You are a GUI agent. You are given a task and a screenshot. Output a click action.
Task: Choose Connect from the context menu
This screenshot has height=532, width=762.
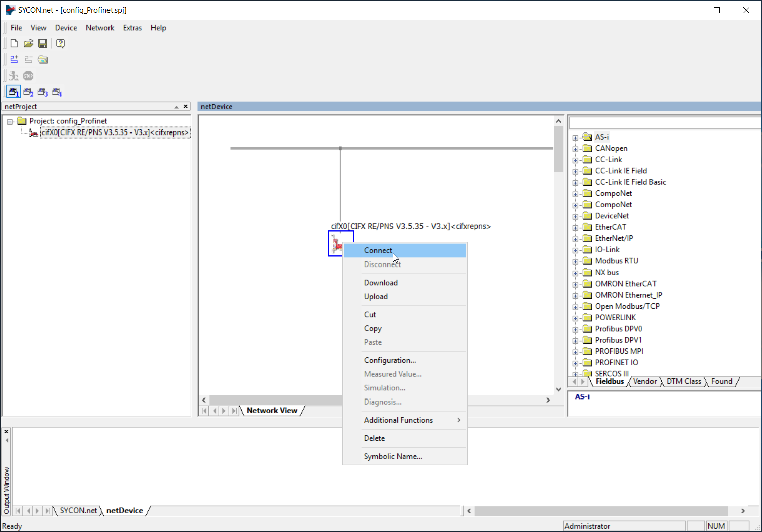pyautogui.click(x=378, y=250)
